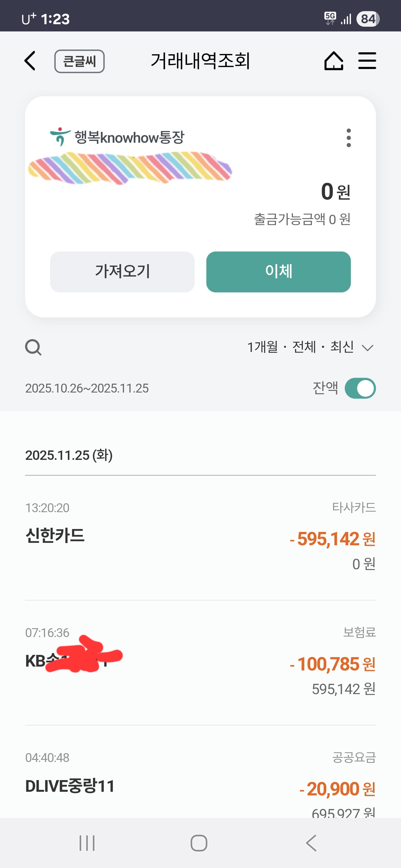Open the DLIVE중랑11 transaction entry
This screenshot has height=868, width=401.
pyautogui.click(x=200, y=786)
